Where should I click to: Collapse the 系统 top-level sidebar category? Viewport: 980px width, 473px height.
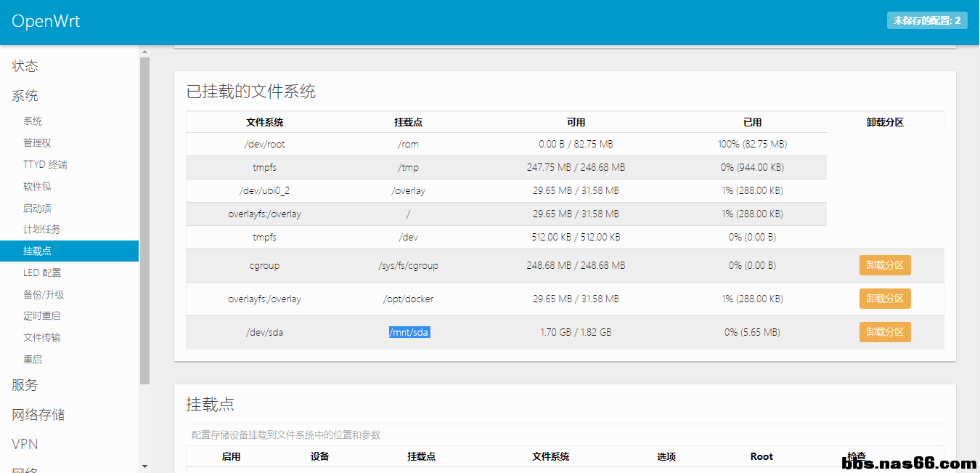(x=25, y=96)
